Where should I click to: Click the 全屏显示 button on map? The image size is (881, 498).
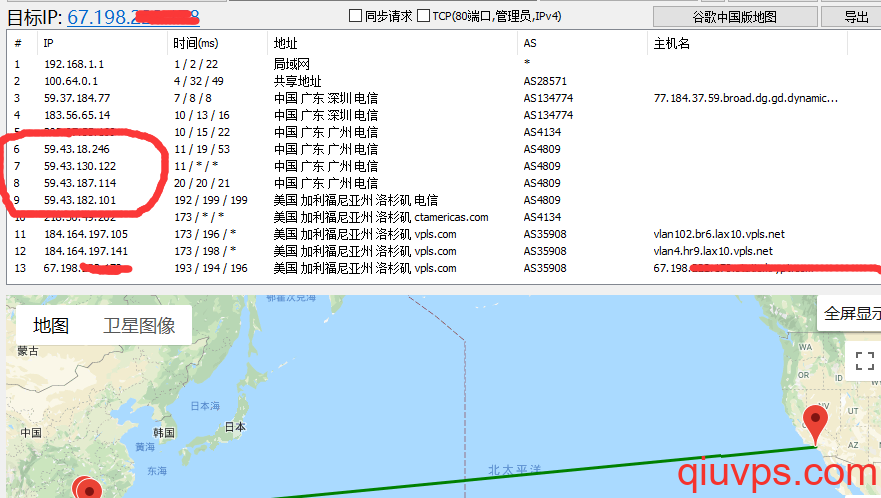[x=852, y=313]
